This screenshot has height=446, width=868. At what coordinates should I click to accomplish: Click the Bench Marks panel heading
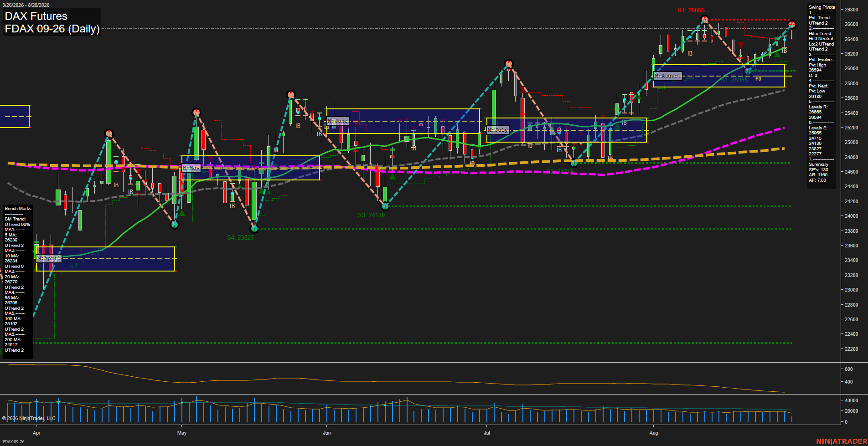[x=18, y=209]
